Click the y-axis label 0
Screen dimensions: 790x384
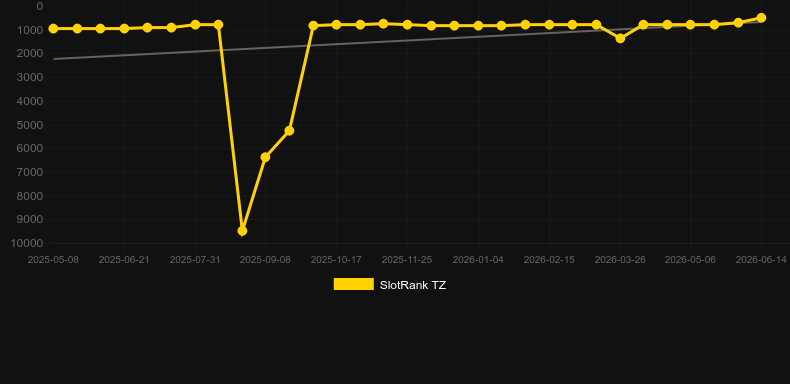click(40, 6)
